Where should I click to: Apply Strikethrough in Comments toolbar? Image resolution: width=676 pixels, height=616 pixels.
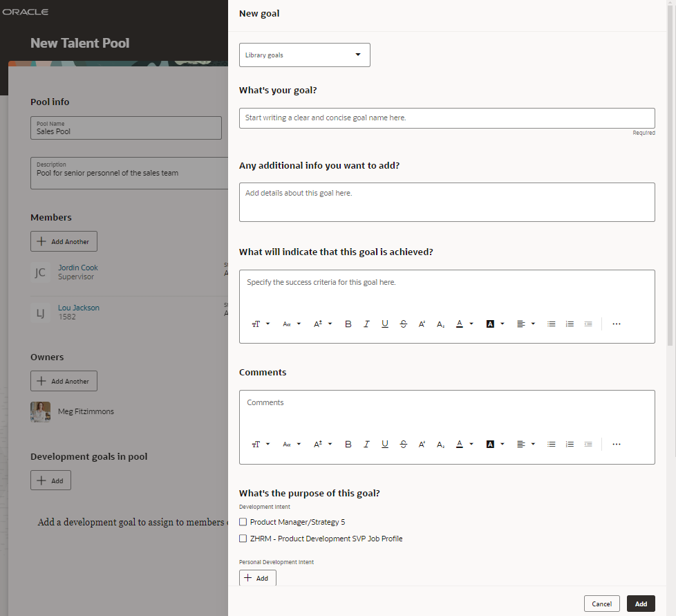pos(404,444)
